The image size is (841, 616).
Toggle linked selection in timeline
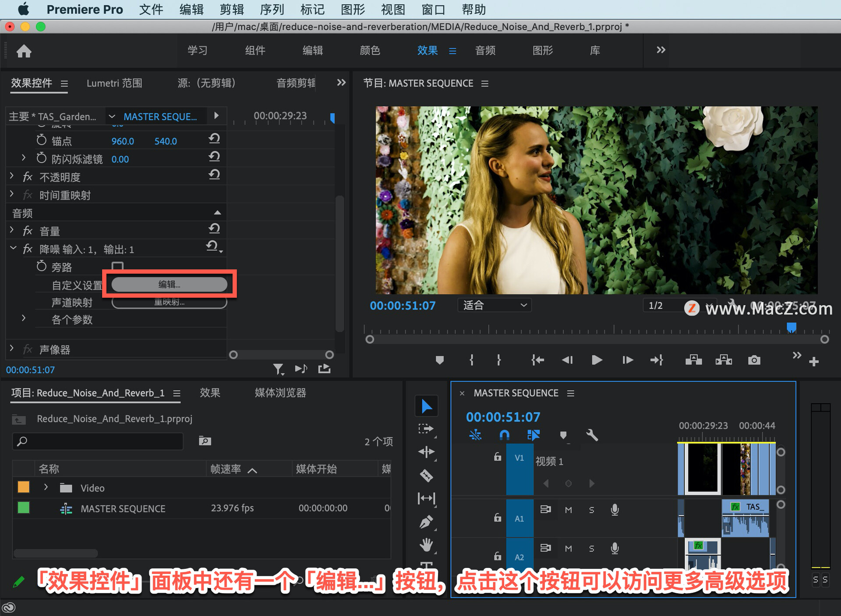point(533,435)
